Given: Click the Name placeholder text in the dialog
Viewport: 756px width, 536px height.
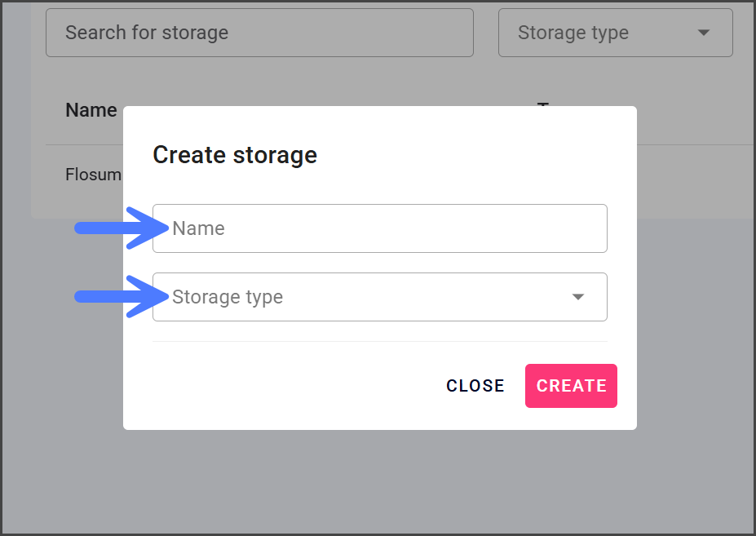Looking at the screenshot, I should [x=199, y=228].
